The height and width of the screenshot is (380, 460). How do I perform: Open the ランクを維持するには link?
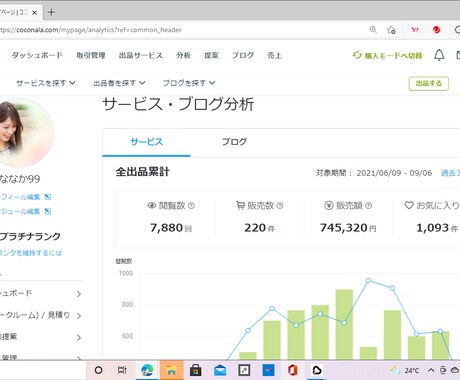tap(31, 253)
